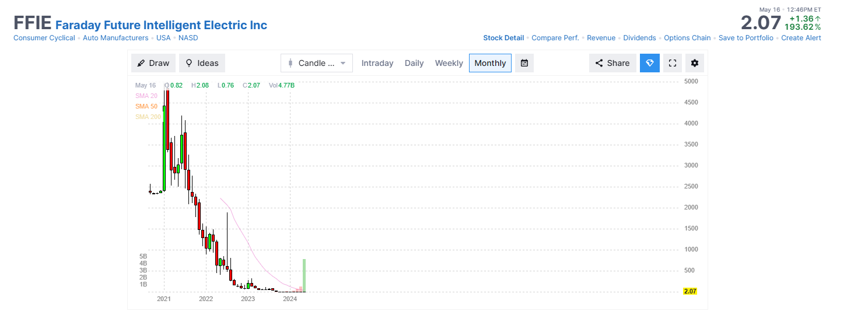This screenshot has width=868, height=318.
Task: Go to the Dividends page
Action: [x=639, y=38]
